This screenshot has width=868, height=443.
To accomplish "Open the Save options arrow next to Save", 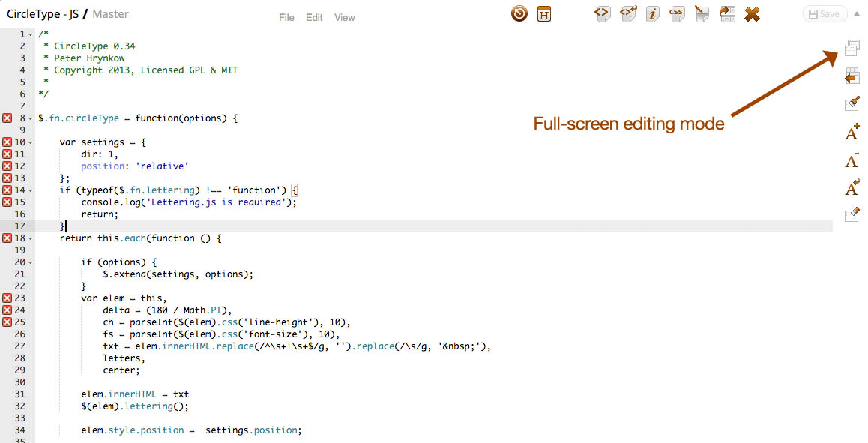I will click(x=858, y=13).
